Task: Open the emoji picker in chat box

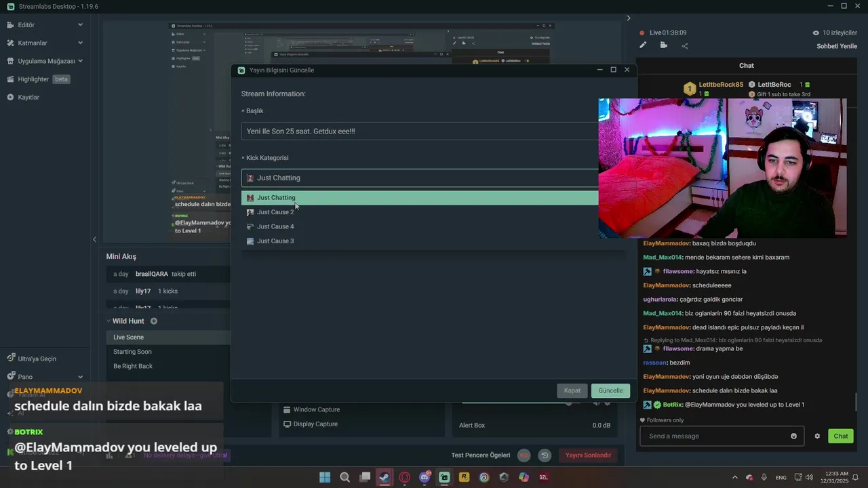Action: point(793,436)
